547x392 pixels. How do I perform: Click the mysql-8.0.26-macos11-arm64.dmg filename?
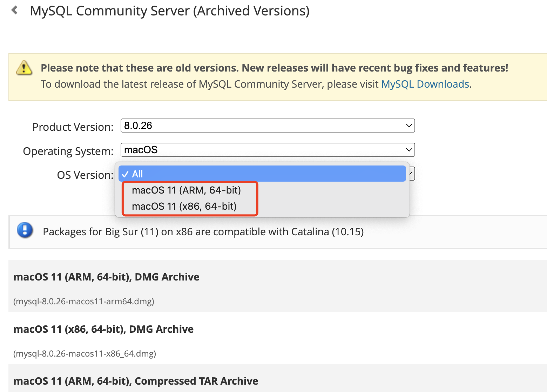click(83, 301)
